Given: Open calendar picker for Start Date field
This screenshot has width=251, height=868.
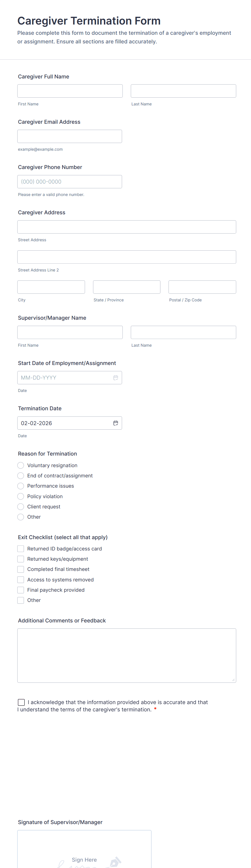Looking at the screenshot, I should click(116, 378).
